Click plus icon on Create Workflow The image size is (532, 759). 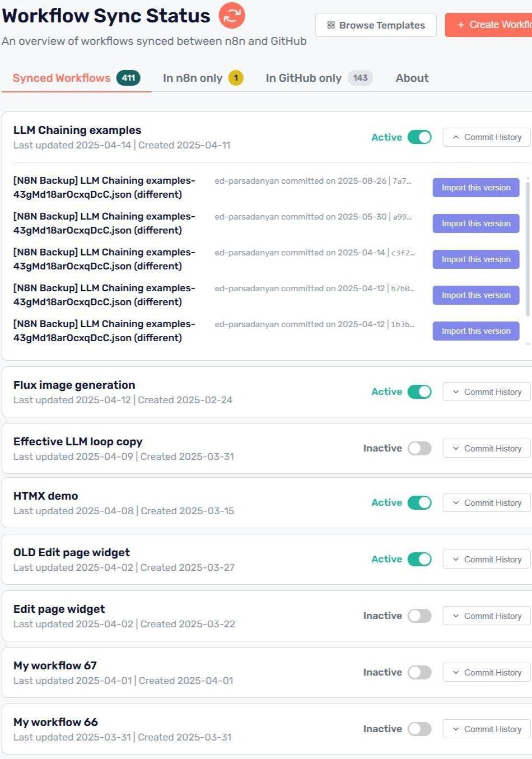[x=461, y=25]
